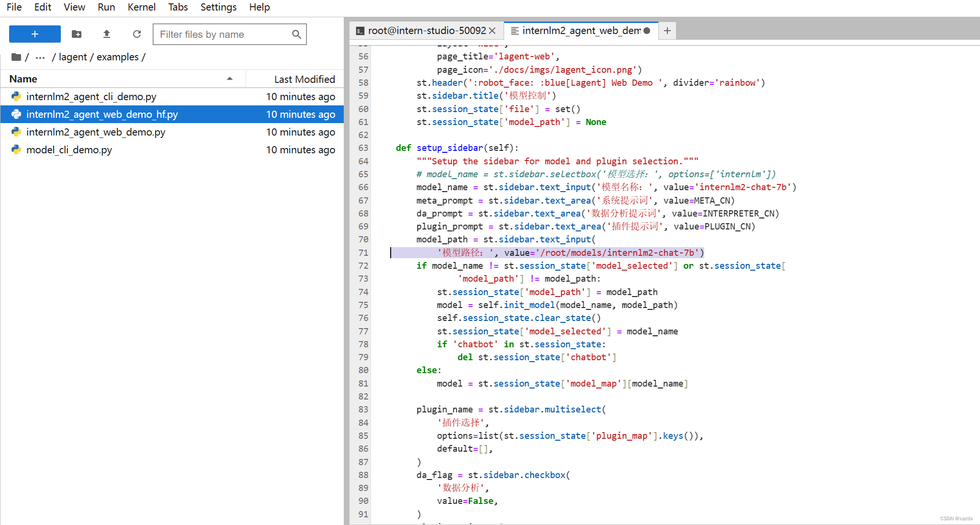
Task: Select the internlm2_agent_web_demo.py file
Action: 96,132
